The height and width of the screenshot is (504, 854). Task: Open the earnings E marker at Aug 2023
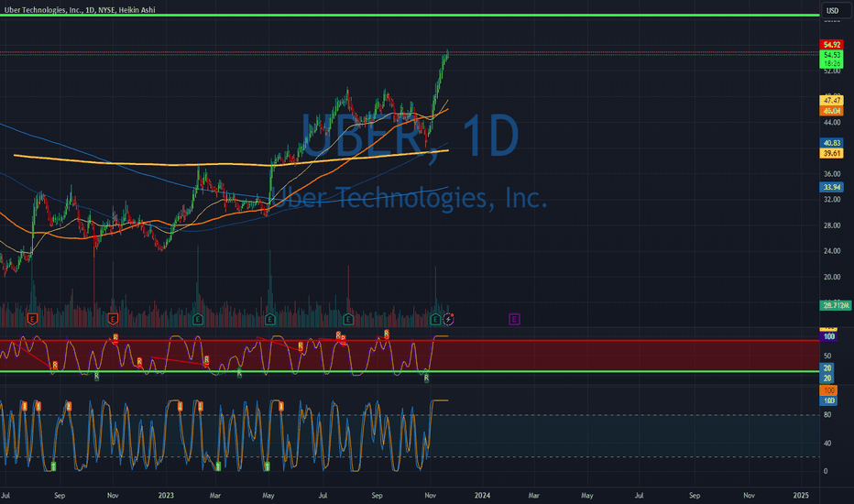[x=348, y=319]
